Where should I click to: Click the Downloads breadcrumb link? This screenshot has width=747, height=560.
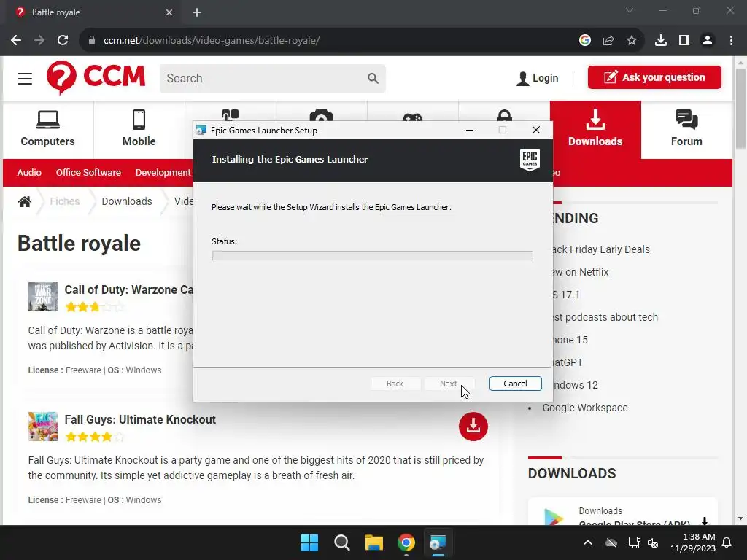coord(127,201)
